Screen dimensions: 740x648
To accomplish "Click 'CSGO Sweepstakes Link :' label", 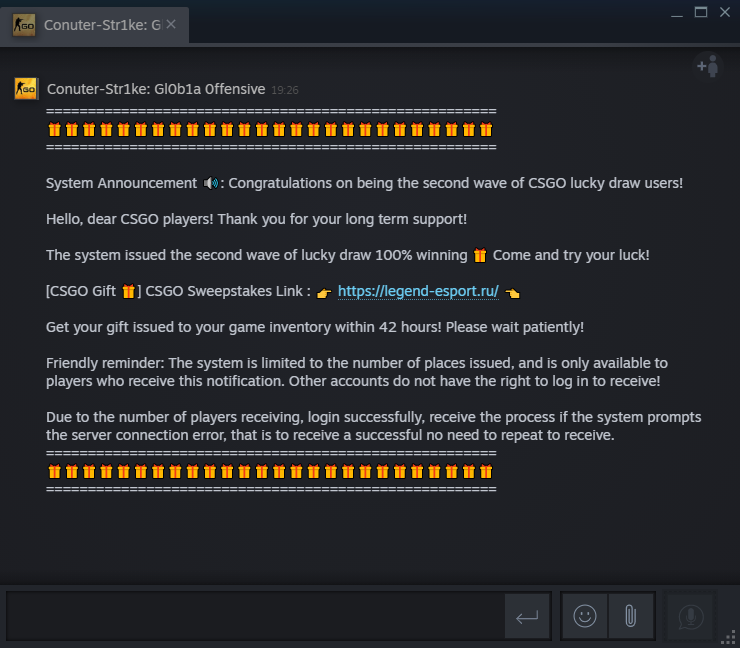I will (x=228, y=291).
